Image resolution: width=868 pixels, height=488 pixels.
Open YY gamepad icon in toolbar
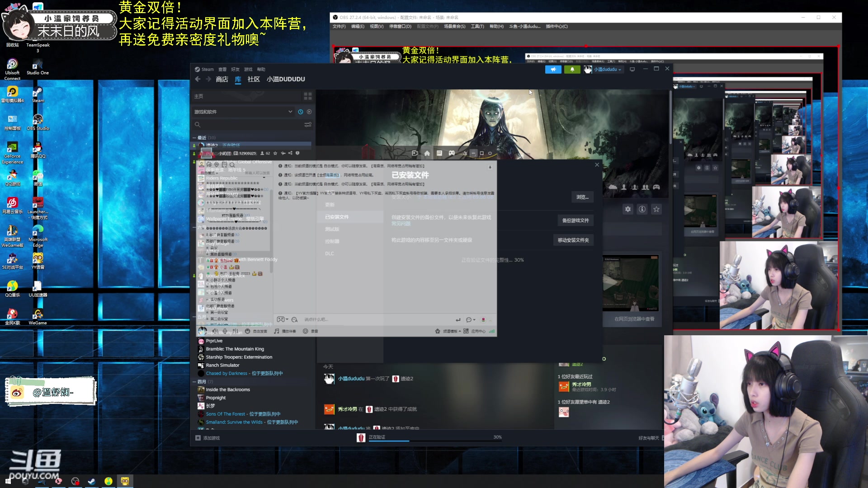tap(452, 153)
